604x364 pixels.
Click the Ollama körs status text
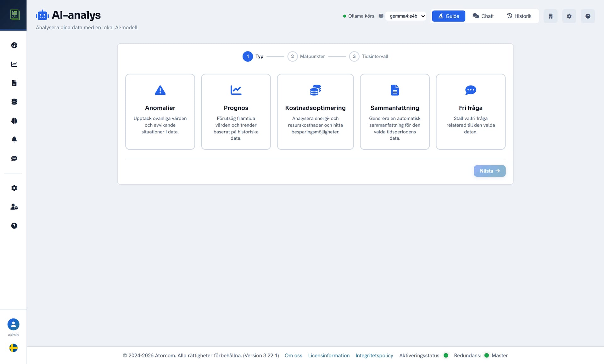[361, 16]
